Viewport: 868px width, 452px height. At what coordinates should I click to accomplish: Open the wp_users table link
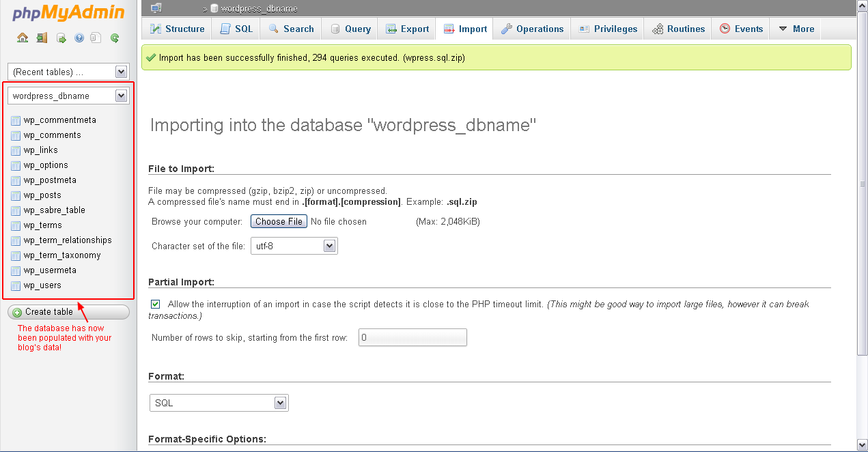point(42,285)
